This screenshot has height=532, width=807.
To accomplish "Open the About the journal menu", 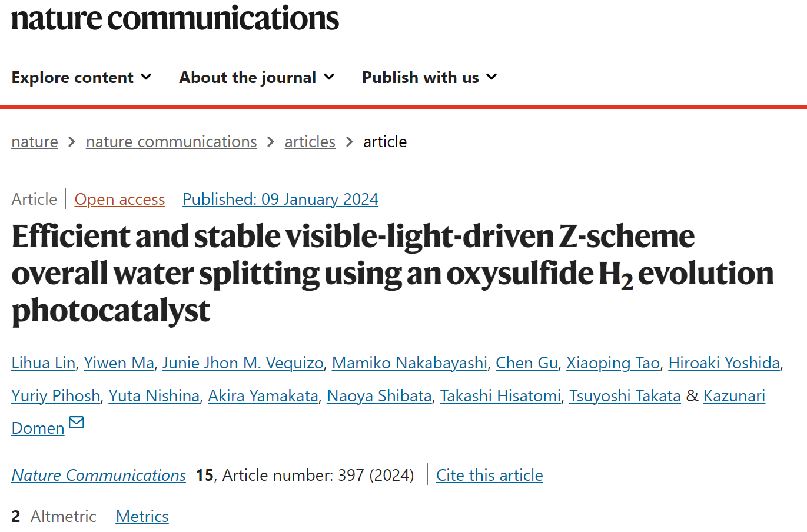I will [257, 77].
